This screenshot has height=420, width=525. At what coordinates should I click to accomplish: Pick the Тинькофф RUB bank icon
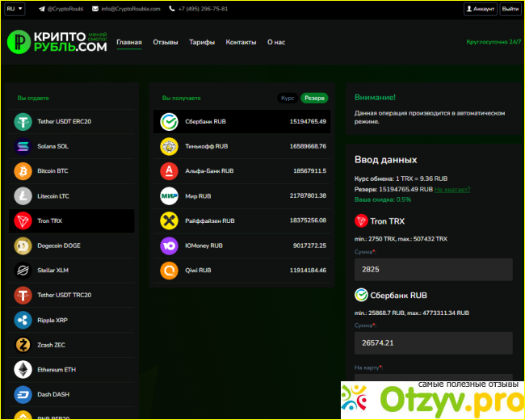point(169,146)
